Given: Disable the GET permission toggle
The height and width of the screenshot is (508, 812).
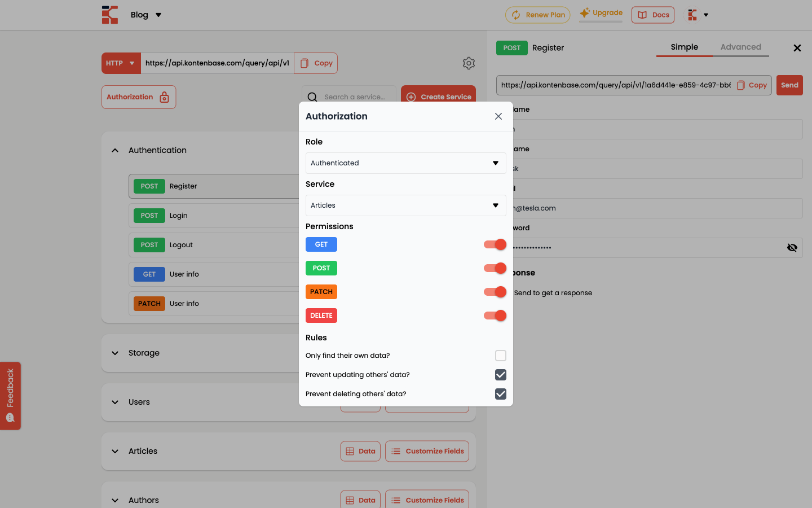Looking at the screenshot, I should point(495,244).
